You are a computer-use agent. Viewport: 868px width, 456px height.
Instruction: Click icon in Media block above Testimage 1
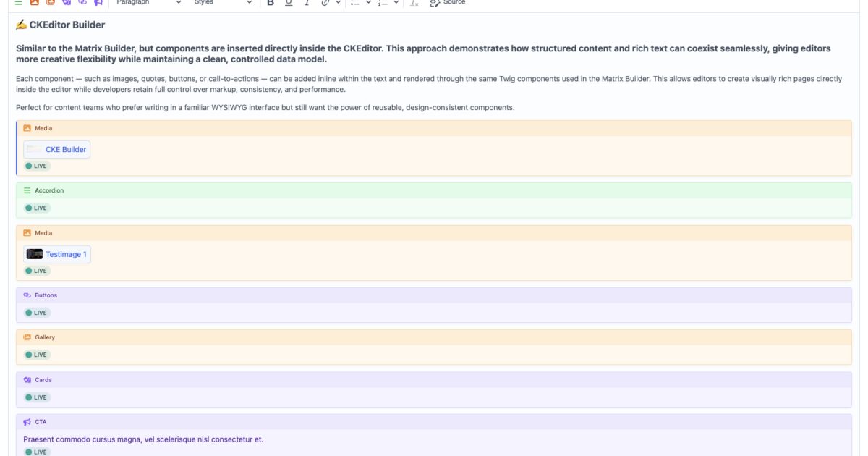tap(27, 233)
